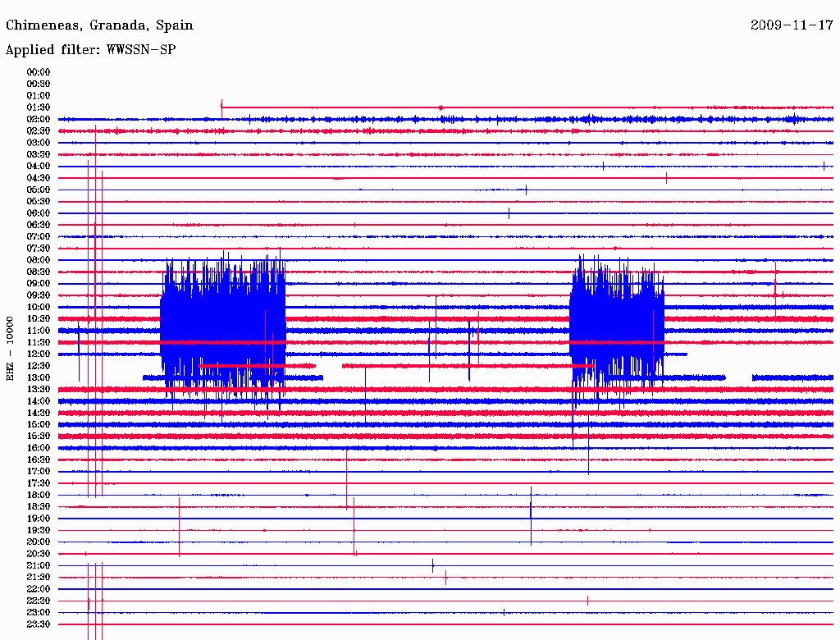Select the 16:00 time label
Image resolution: width=840 pixels, height=640 pixels.
pos(39,448)
